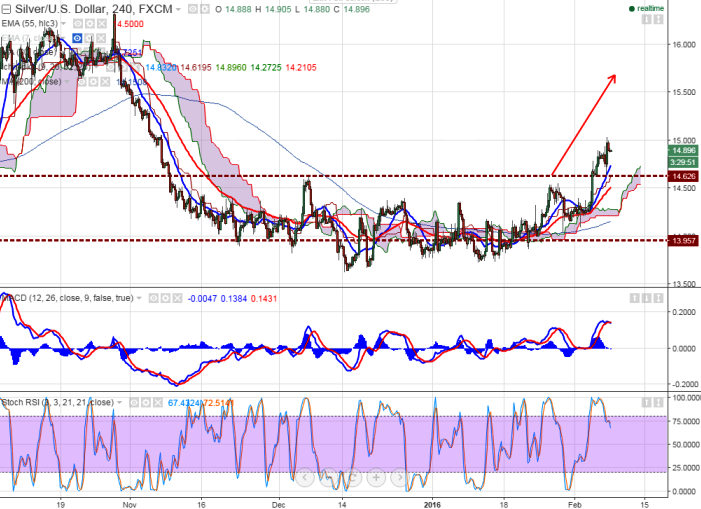Move the Stoch RSI pane up
This screenshot has width=701, height=509.
pyautogui.click(x=646, y=403)
